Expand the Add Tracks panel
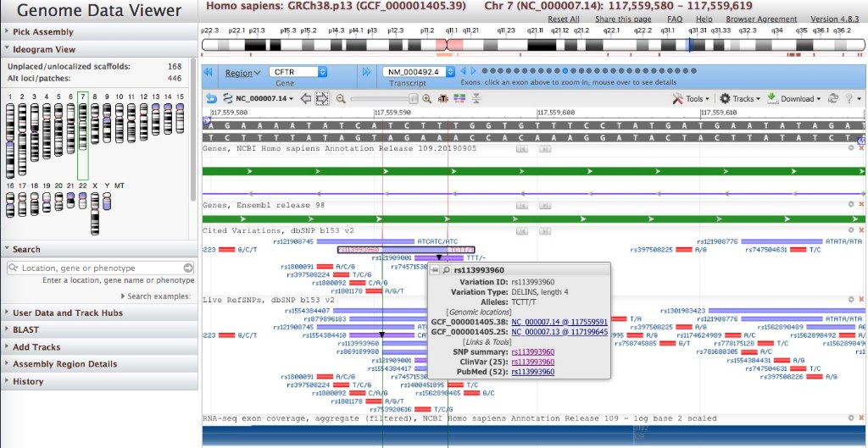This screenshot has height=448, width=868. tap(99, 346)
